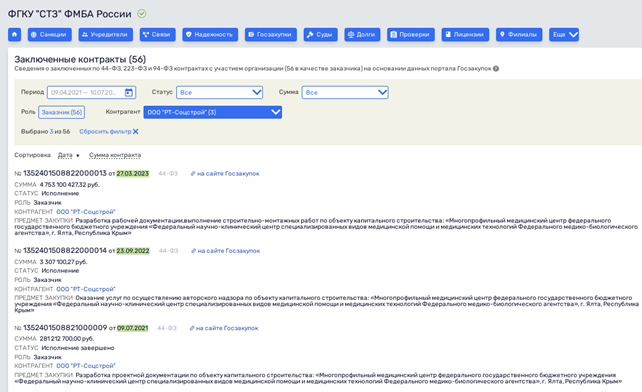Click the highlighted date 23.09.2022
The width and height of the screenshot is (642, 392).
pyautogui.click(x=133, y=251)
